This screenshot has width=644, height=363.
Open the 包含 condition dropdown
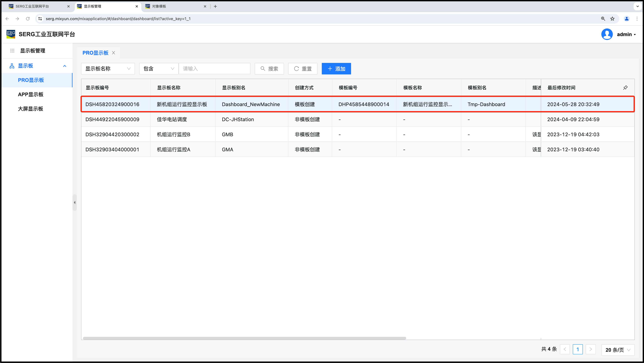pos(158,69)
